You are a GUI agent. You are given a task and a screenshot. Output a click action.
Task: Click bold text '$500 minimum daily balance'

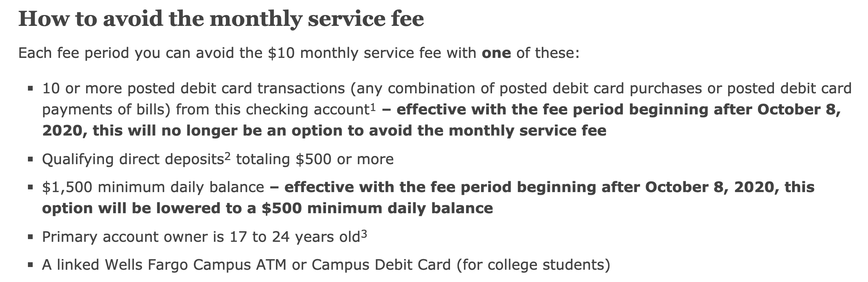coord(377,208)
